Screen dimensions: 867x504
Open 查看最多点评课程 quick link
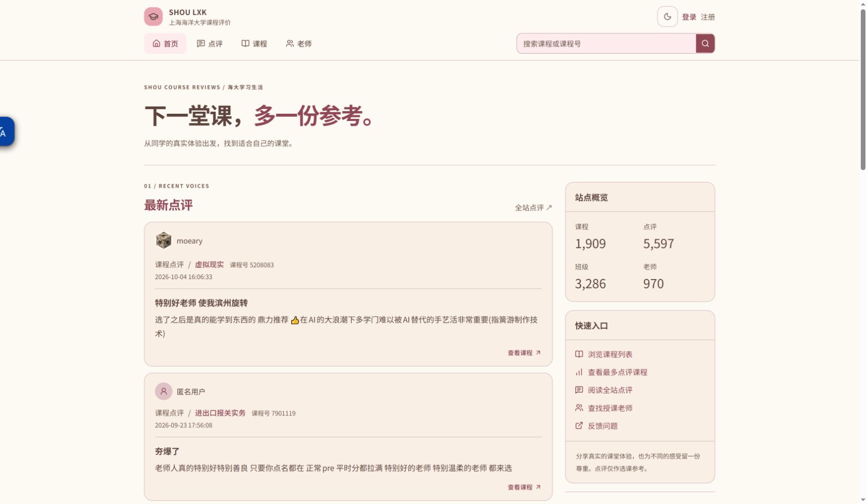point(611,372)
